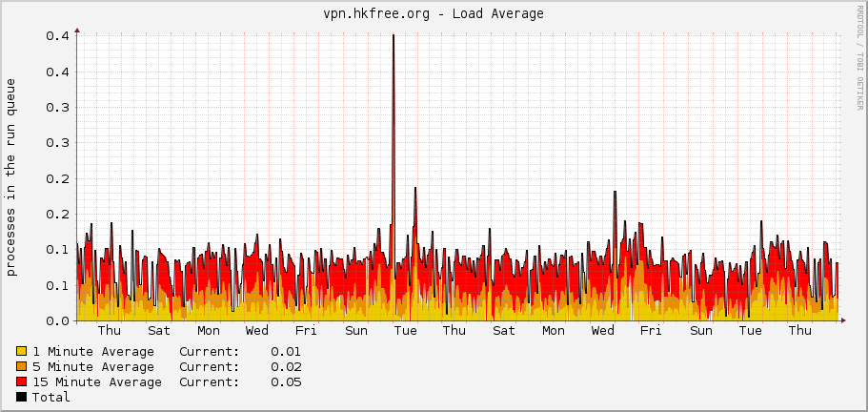This screenshot has width=868, height=412.
Task: Click the '1 Minute Average' legend label
Action: (93, 352)
